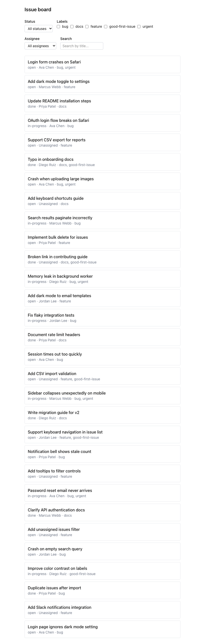This screenshot has width=205, height=644.
Task: Tick the bug label checkbox
Action: 58,27
